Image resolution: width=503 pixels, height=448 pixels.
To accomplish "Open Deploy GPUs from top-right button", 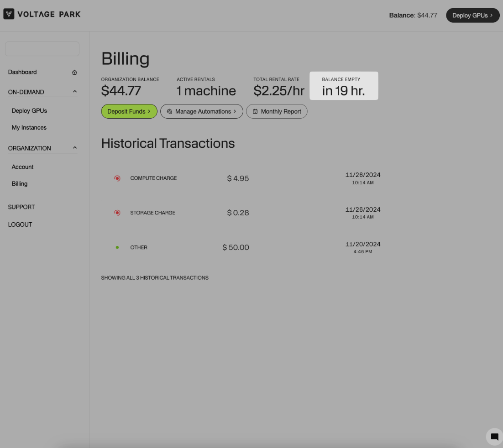I will [472, 15].
